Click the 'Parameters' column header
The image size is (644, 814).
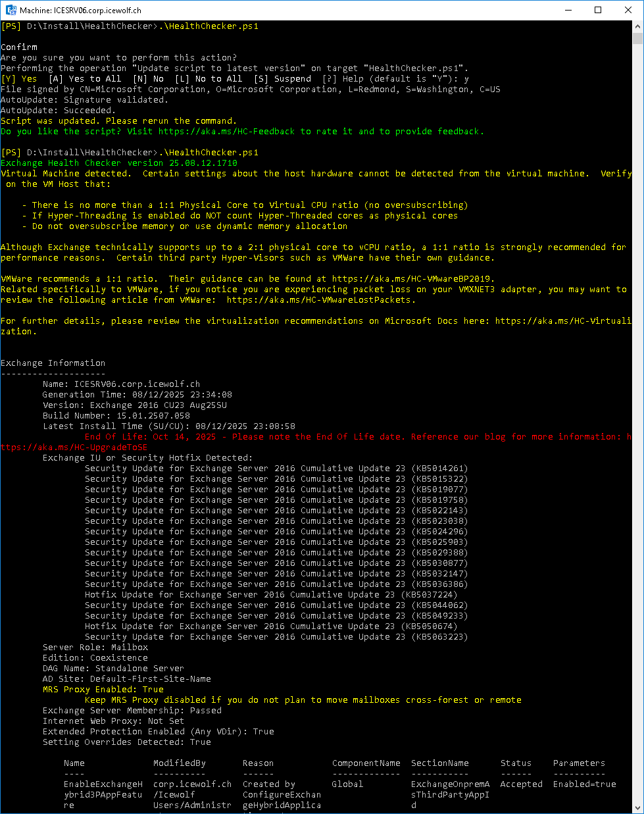click(580, 763)
